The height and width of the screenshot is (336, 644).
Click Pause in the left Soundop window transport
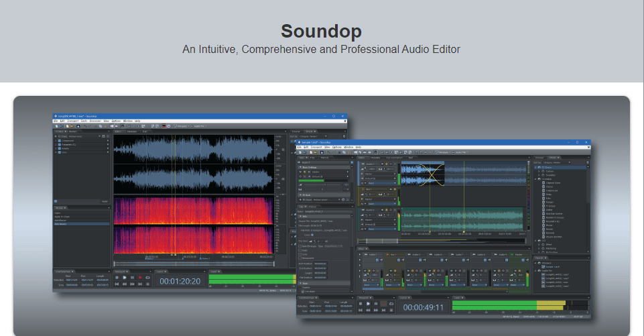(x=132, y=278)
